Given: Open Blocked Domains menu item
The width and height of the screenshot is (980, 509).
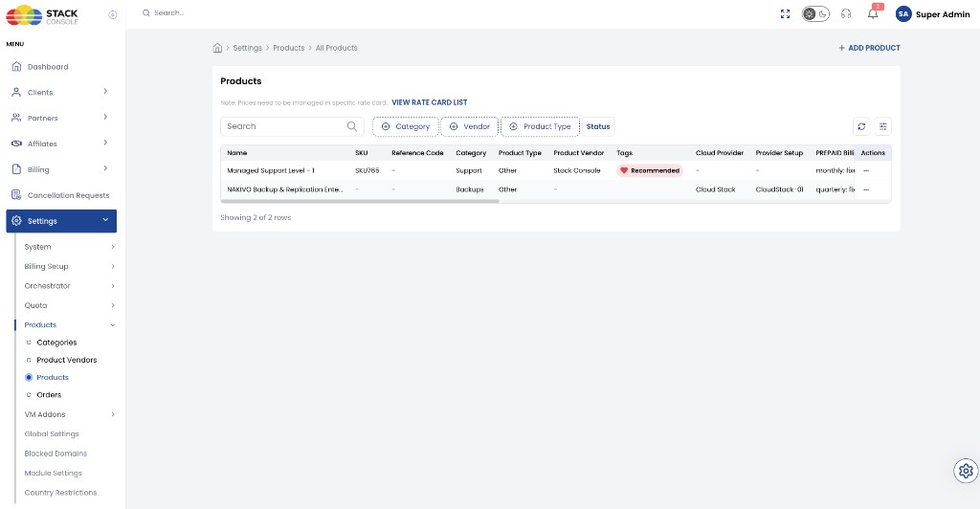Looking at the screenshot, I should pos(56,454).
